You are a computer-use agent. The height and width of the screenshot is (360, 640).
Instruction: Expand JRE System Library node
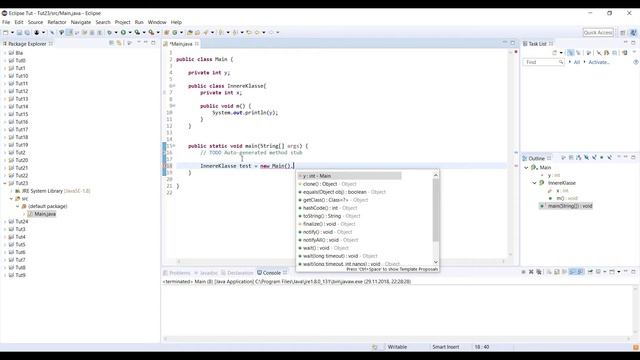(x=11, y=191)
